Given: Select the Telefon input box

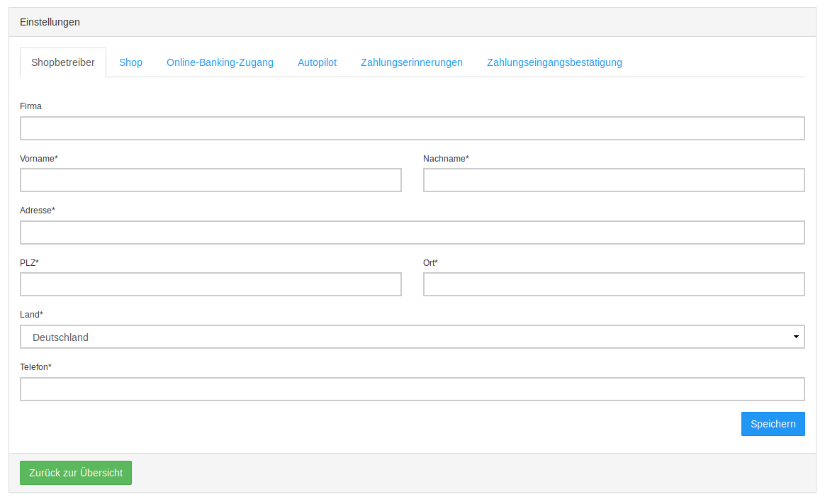Looking at the screenshot, I should [412, 389].
